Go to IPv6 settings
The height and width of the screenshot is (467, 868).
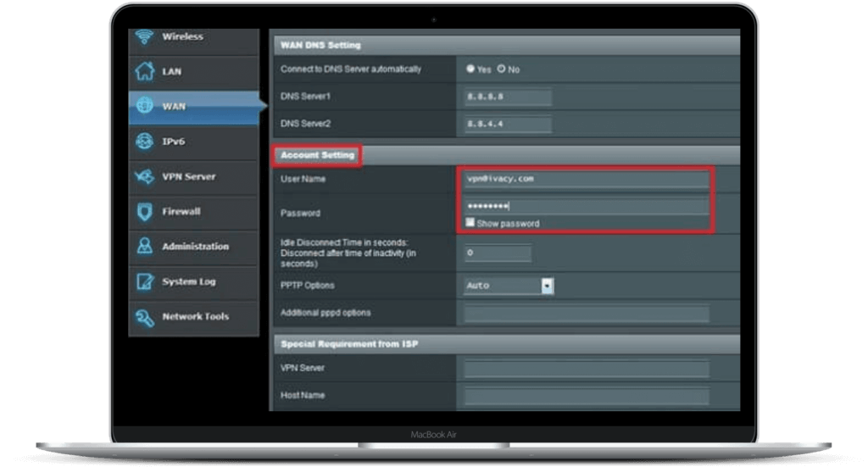[x=194, y=142]
